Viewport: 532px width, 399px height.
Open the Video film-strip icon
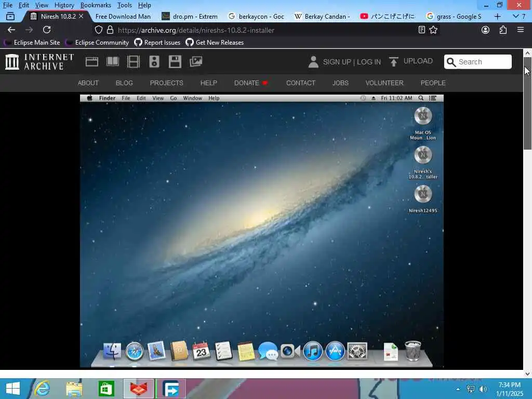point(134,62)
